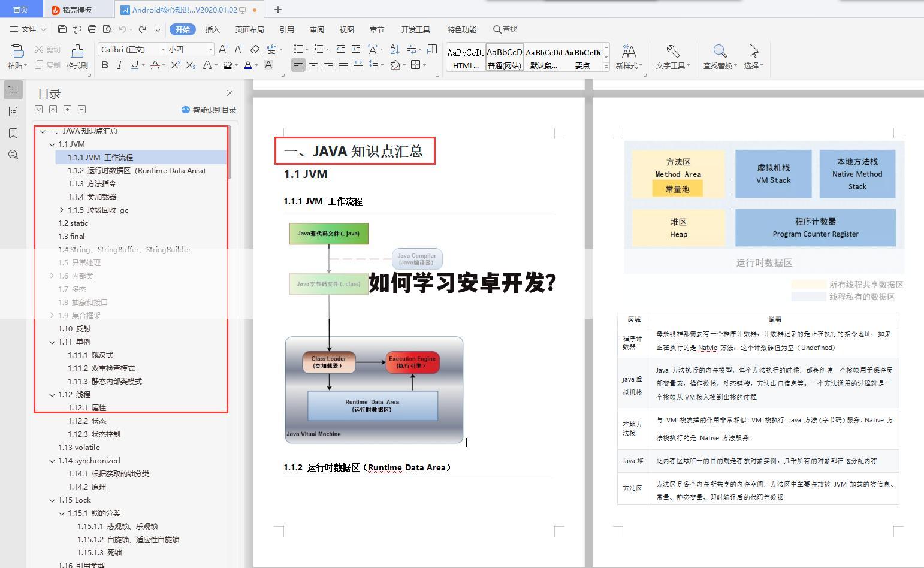Expand the 1.1.5 垃圾回收 gc outline item
Image resolution: width=924 pixels, height=568 pixels.
point(62,210)
